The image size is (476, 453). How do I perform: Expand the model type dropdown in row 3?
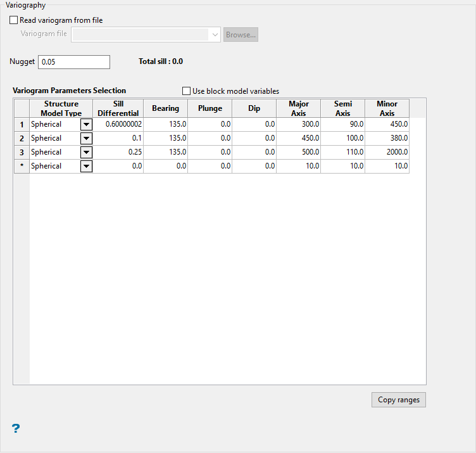pyautogui.click(x=86, y=153)
